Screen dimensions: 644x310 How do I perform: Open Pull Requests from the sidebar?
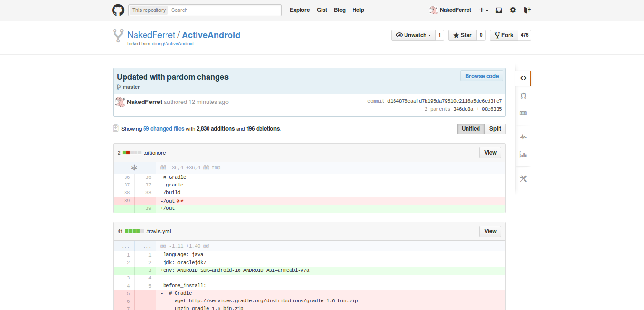[x=523, y=95]
